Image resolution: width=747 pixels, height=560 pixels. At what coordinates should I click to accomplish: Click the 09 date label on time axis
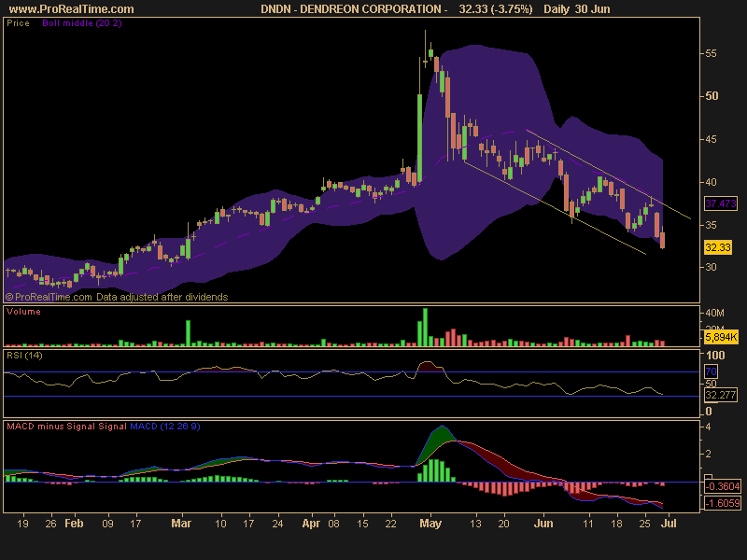click(x=107, y=524)
